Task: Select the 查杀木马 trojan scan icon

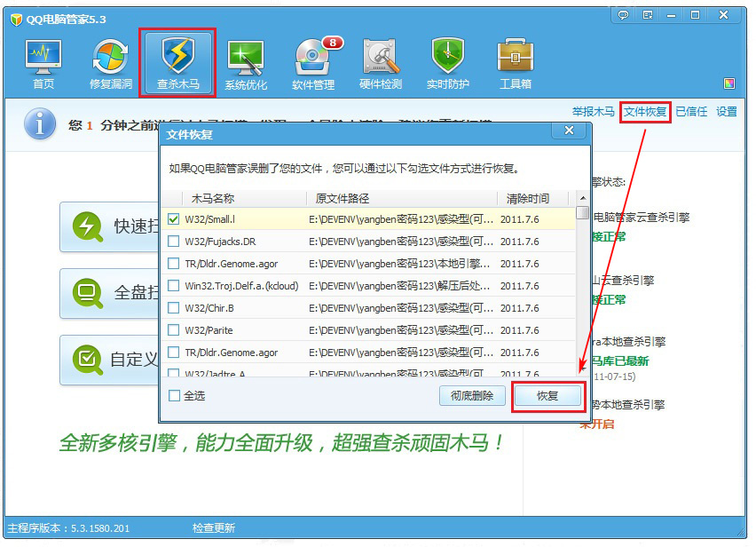Action: [x=177, y=63]
